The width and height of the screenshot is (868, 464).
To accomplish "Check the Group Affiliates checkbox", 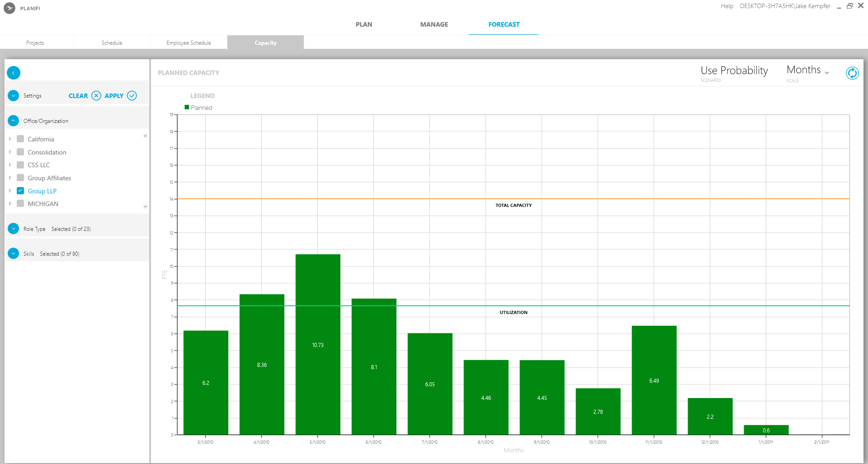I will (x=20, y=178).
